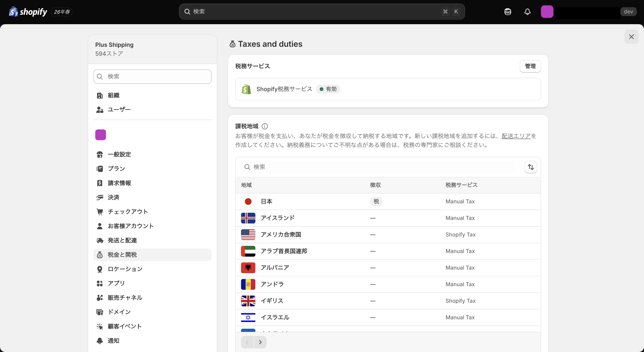The image size is (644, 352).
Task: Open the アラブ首長国連邦 region row
Action: [388, 251]
